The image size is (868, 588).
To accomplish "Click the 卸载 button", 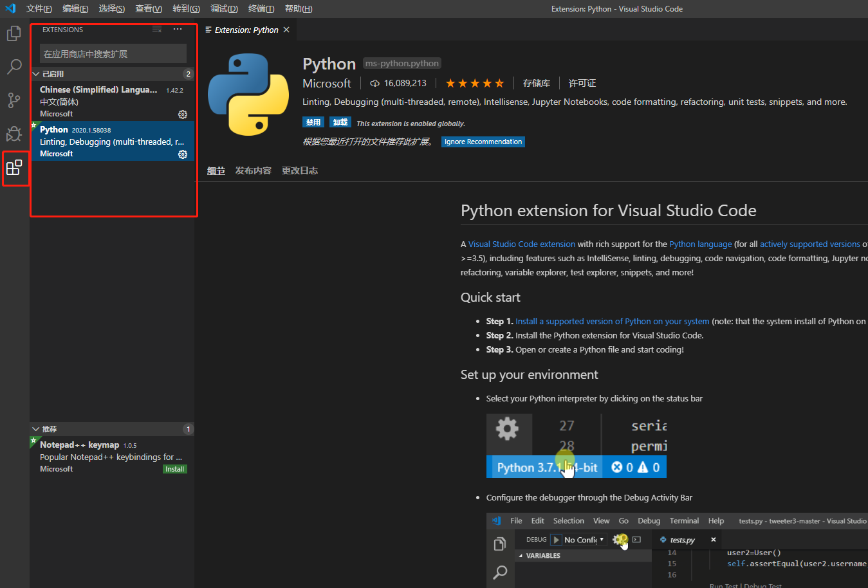I will (340, 122).
